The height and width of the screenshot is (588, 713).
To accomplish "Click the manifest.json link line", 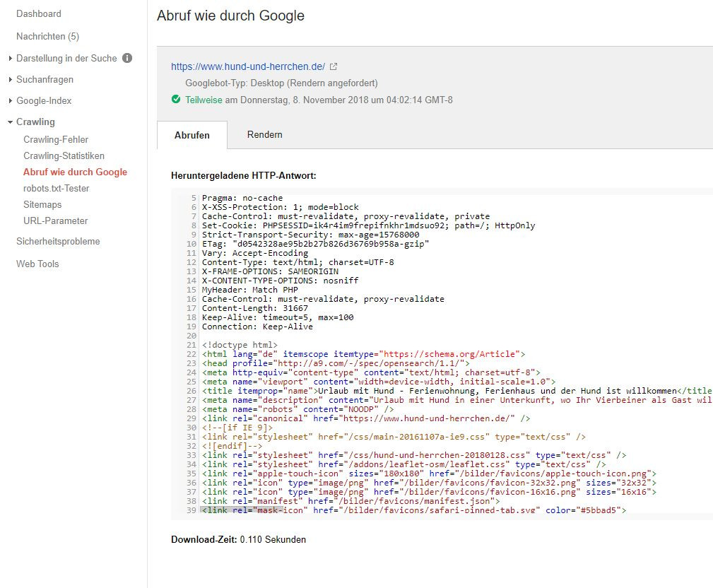I will tap(351, 501).
